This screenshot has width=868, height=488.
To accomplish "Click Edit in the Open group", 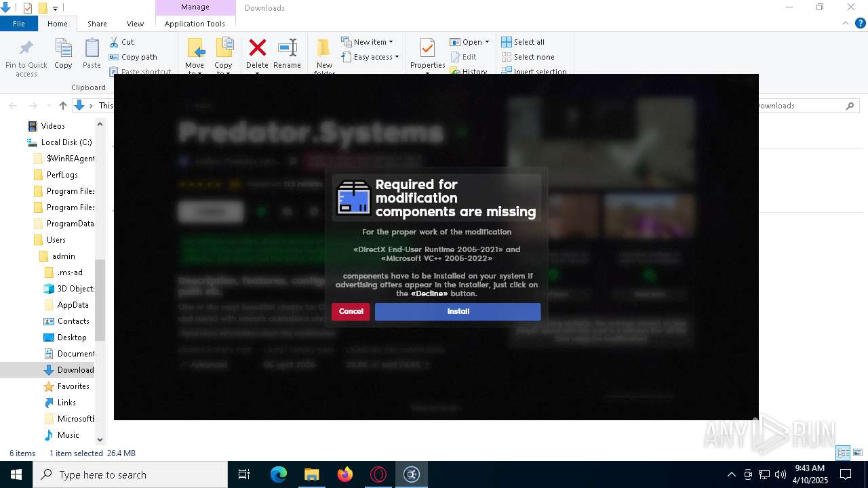I will pos(463,57).
